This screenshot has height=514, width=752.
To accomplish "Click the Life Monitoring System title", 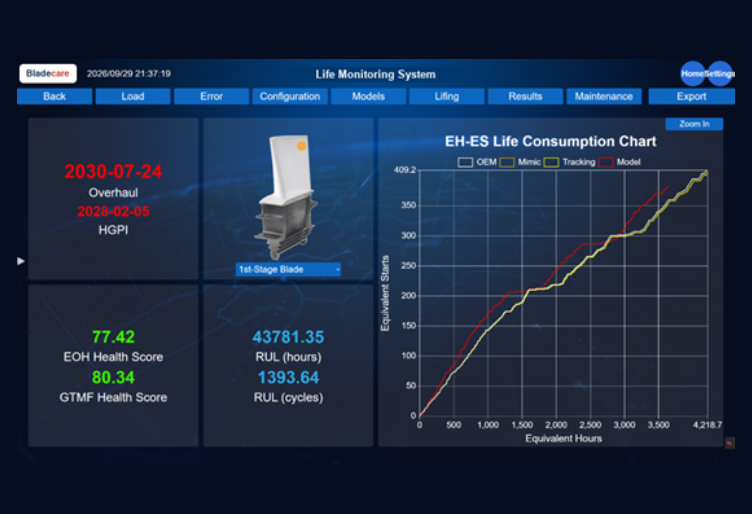I will click(376, 74).
